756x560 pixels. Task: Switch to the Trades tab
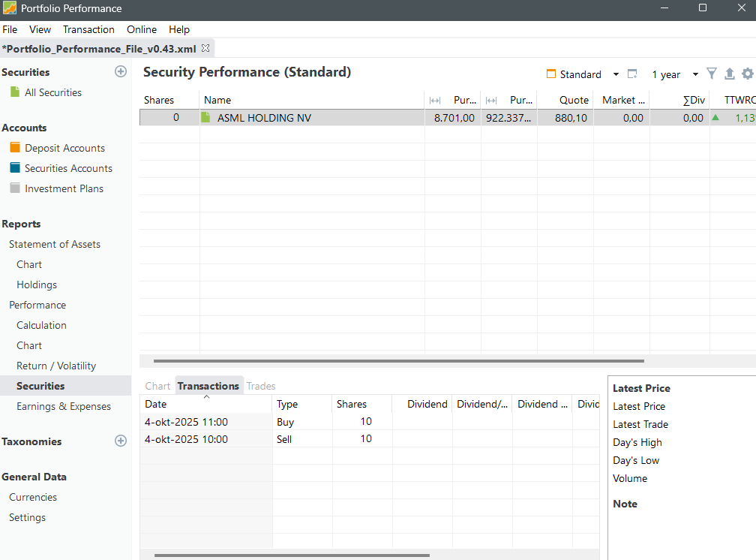coord(261,386)
